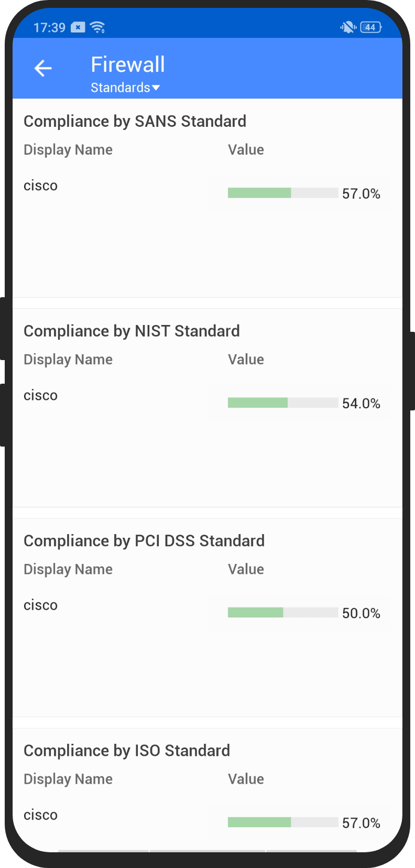
Task: Click the Compliance by SANS Standard heading
Action: pos(135,121)
